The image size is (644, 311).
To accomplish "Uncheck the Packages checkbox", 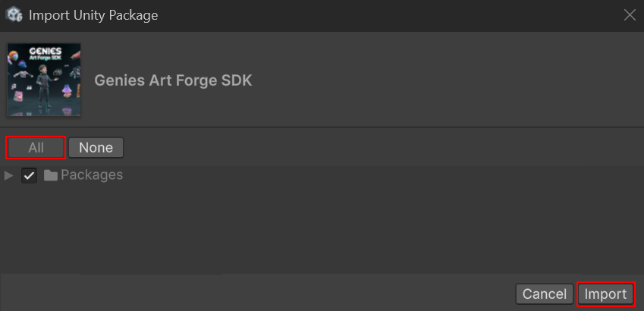I will [30, 176].
